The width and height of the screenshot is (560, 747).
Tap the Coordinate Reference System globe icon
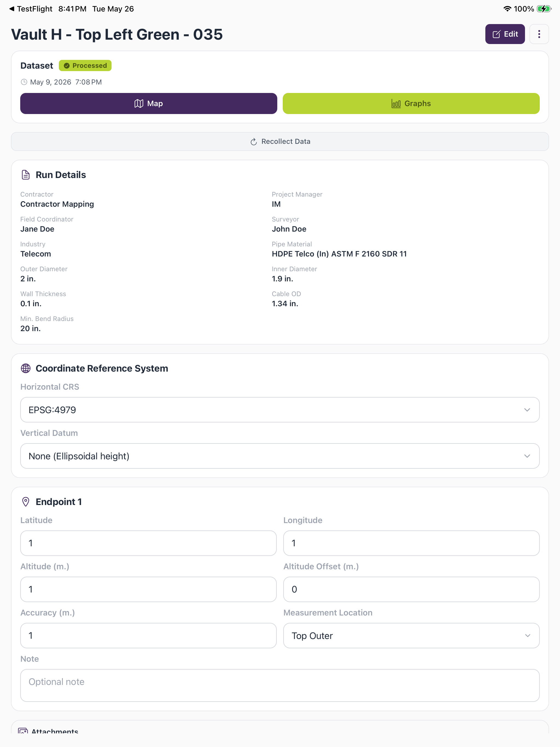[x=26, y=368]
